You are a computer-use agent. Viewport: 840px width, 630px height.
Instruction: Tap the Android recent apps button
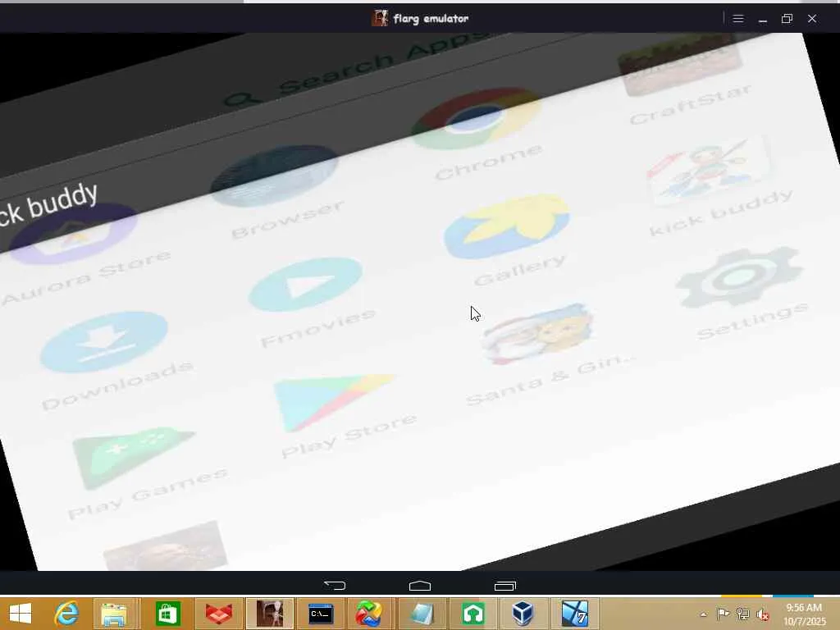click(504, 586)
